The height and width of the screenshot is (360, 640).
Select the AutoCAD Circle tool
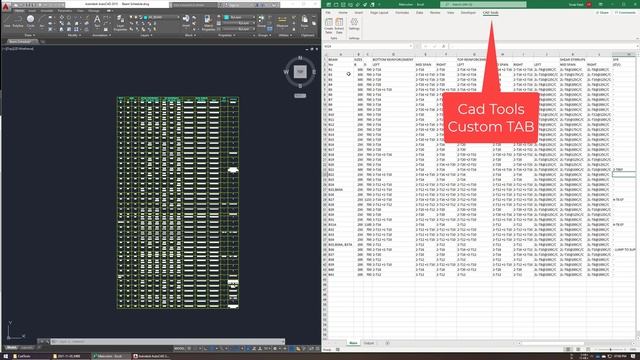(x=30, y=20)
